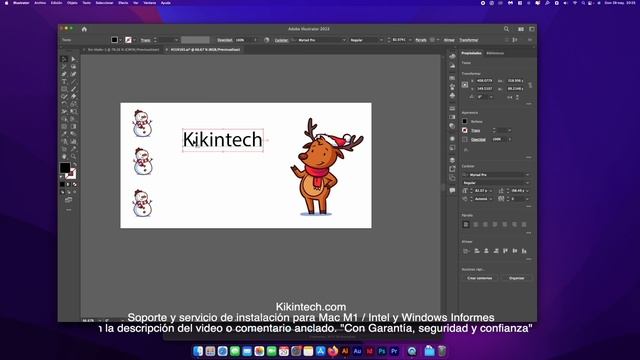Select the Type tool

click(64, 82)
